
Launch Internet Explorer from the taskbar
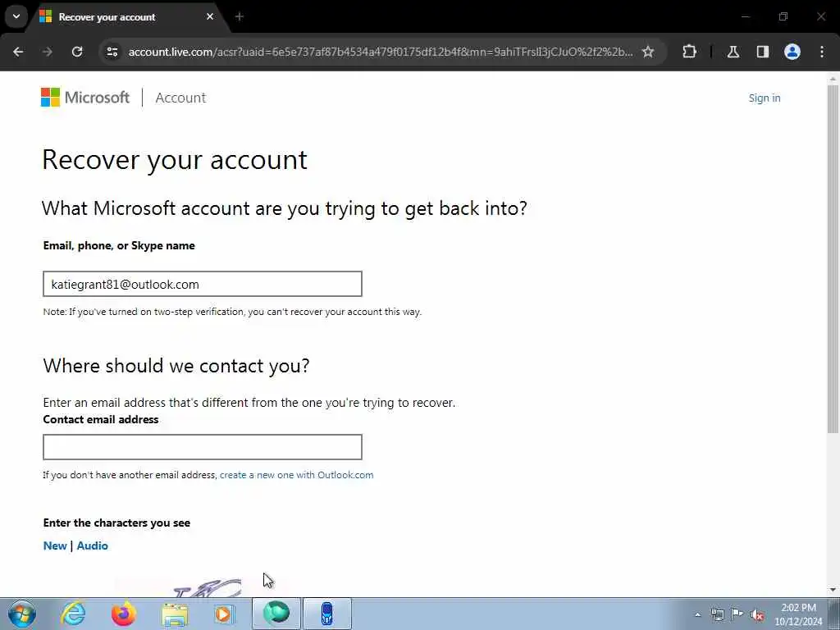click(73, 614)
